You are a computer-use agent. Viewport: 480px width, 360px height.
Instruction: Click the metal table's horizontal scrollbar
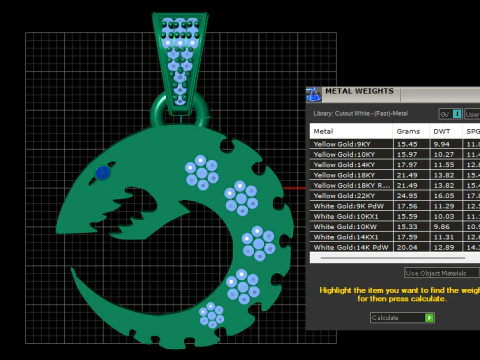click(393, 258)
